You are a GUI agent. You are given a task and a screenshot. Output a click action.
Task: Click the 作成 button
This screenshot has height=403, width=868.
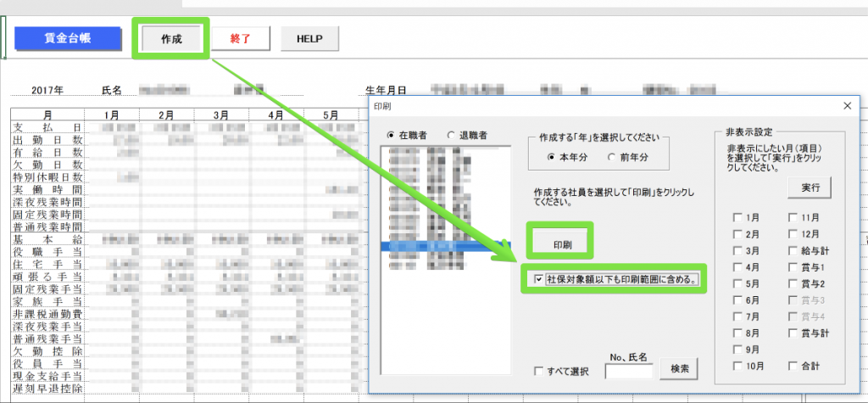(171, 39)
